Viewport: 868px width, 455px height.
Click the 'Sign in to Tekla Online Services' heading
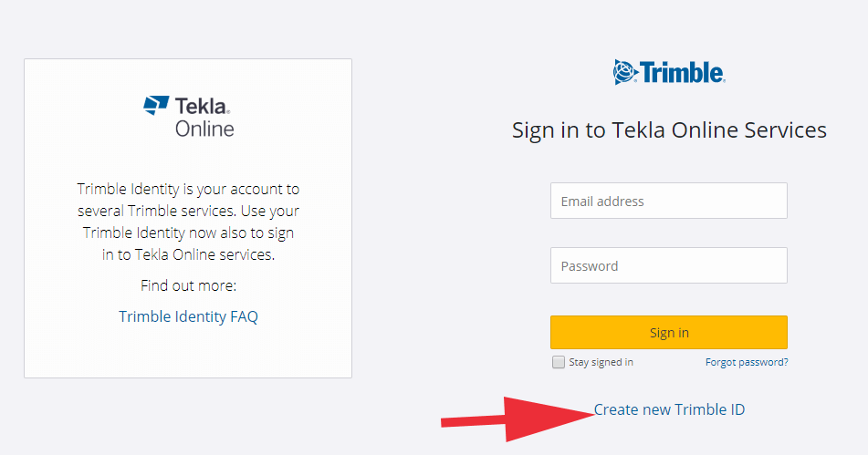click(669, 130)
